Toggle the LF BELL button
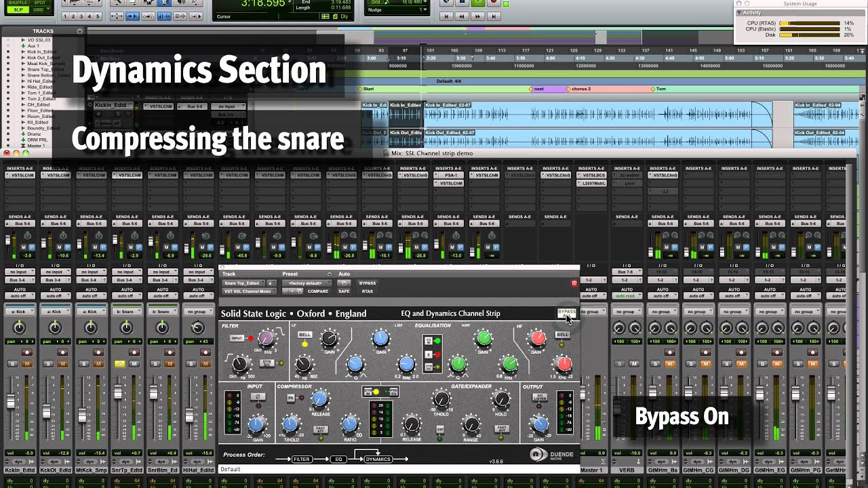The width and height of the screenshot is (868, 488). [x=304, y=335]
